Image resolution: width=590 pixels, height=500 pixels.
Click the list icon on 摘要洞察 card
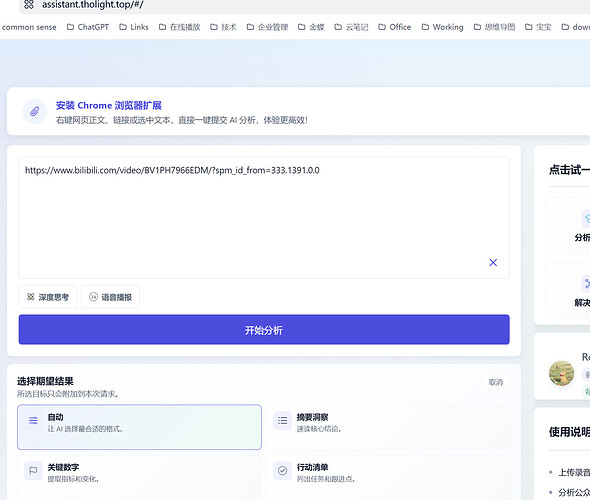tap(282, 421)
